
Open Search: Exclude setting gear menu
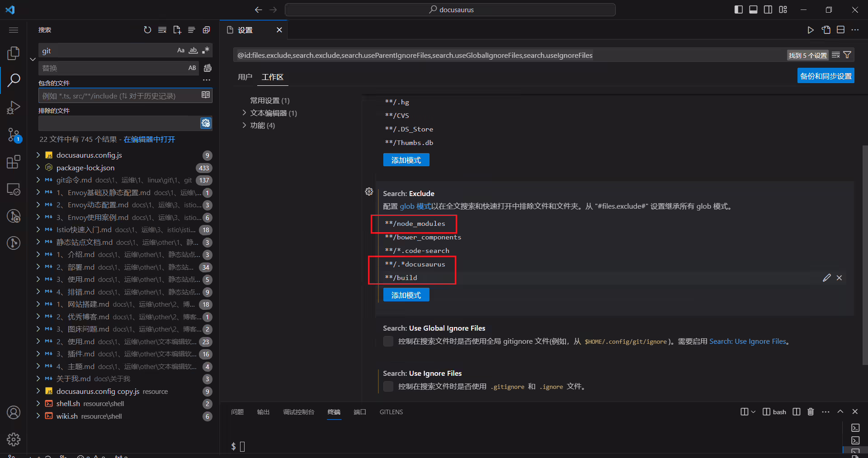[x=369, y=192]
